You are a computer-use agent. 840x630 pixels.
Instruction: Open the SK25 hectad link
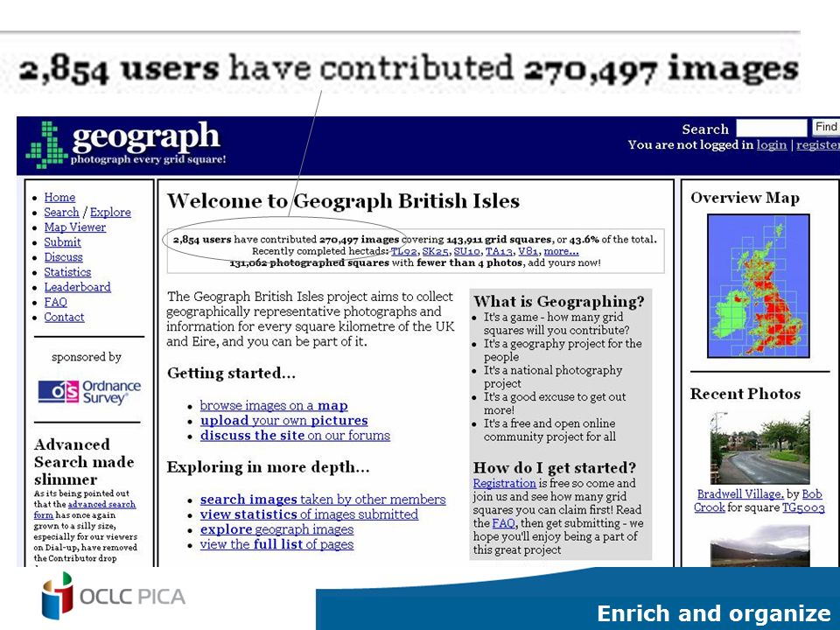tap(435, 251)
